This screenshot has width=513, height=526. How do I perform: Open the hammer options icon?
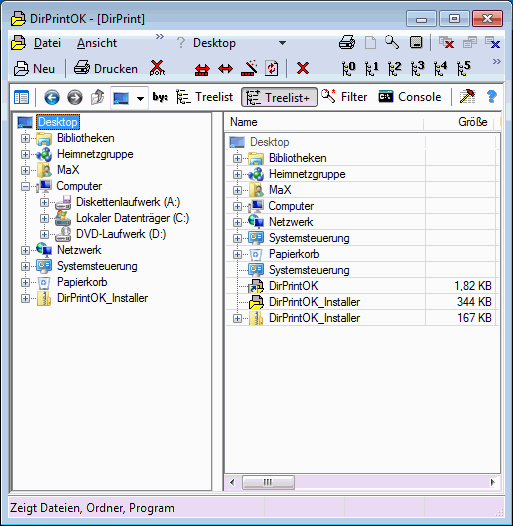coord(467,97)
